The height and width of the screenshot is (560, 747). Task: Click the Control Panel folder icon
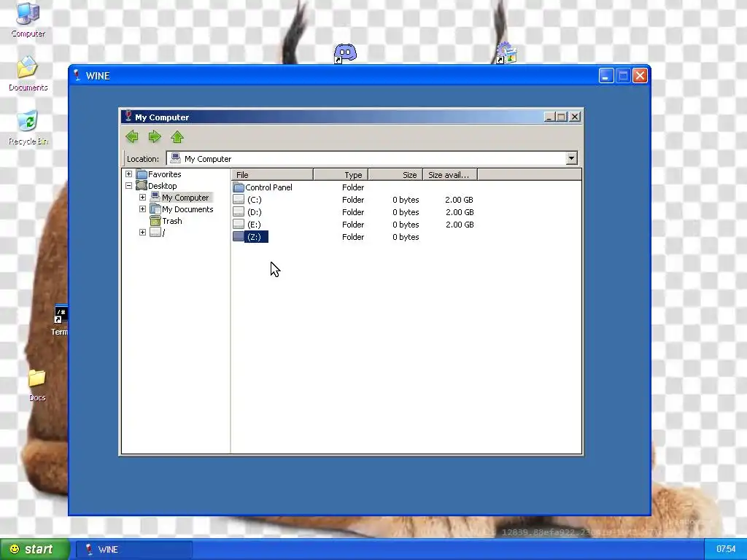tap(239, 187)
